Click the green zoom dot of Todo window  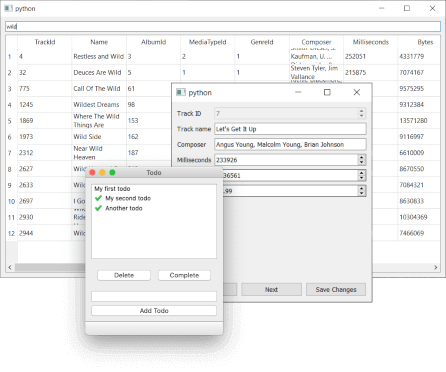(x=112, y=172)
